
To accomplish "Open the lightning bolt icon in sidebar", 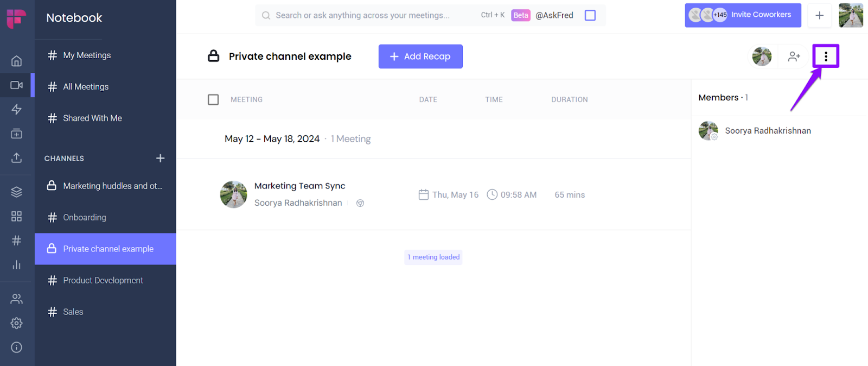I will tap(17, 109).
